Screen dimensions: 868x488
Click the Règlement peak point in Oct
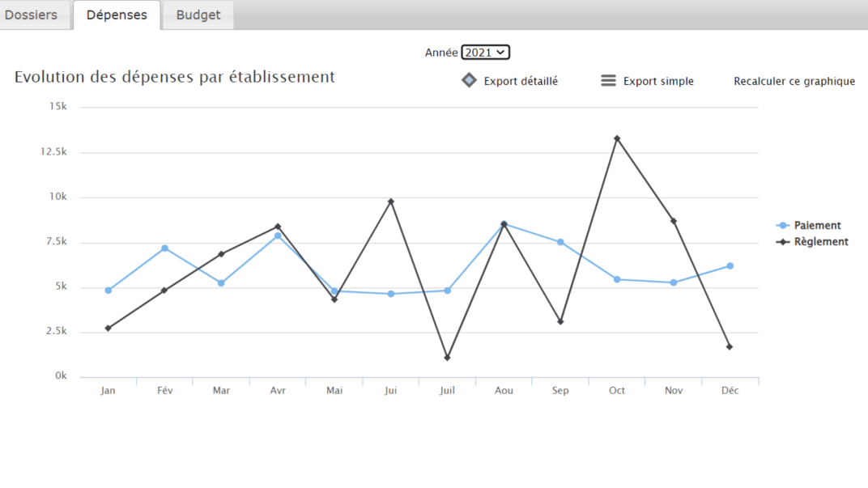point(617,139)
